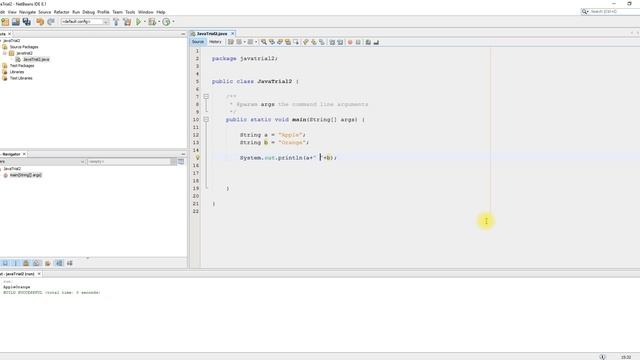640x360 pixels.
Task: Click the Profile Project clock icon
Action: (166, 22)
